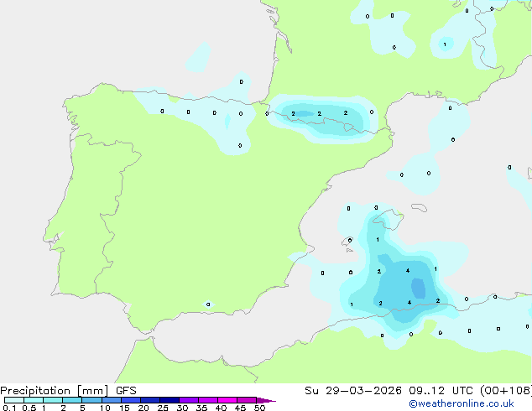
Task: Click the 15–20 mm legend color swatch
Action: pos(130,400)
